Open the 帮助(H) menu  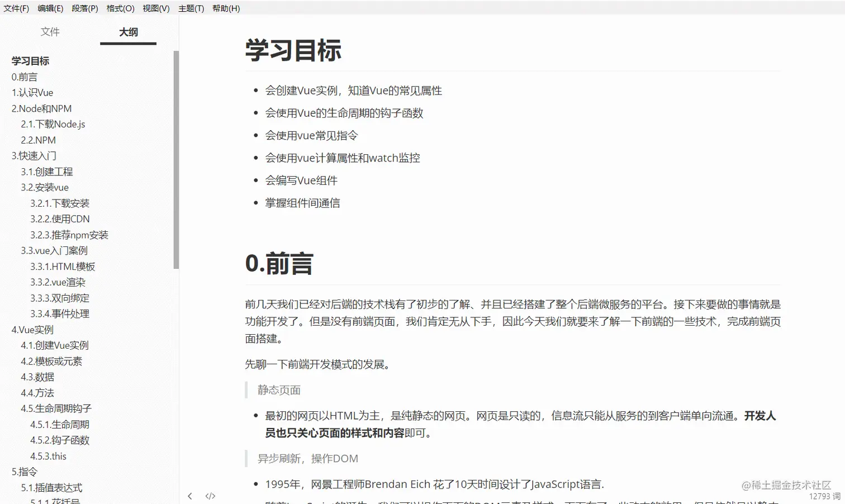click(x=226, y=8)
